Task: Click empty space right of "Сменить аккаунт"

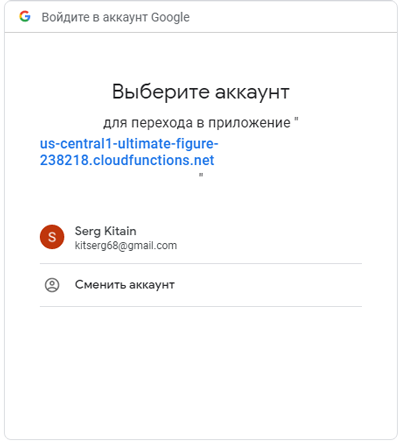Action: pyautogui.click(x=268, y=285)
